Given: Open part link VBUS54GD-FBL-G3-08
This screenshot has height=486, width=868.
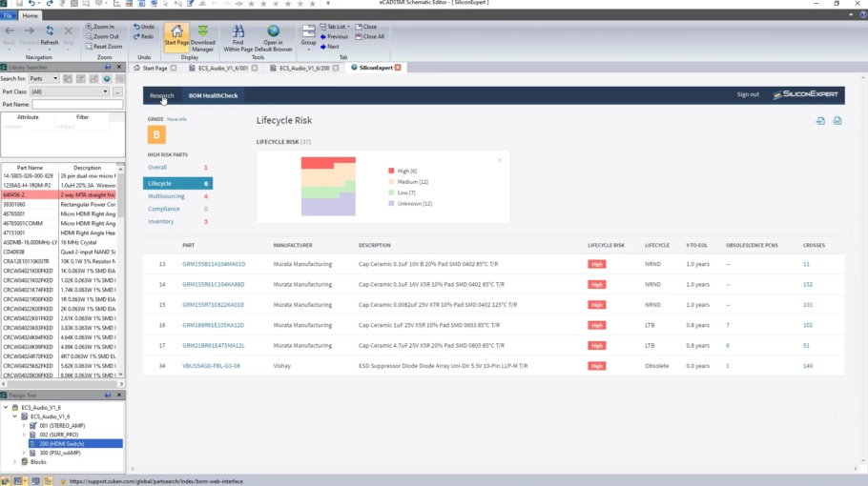Looking at the screenshot, I should 211,366.
